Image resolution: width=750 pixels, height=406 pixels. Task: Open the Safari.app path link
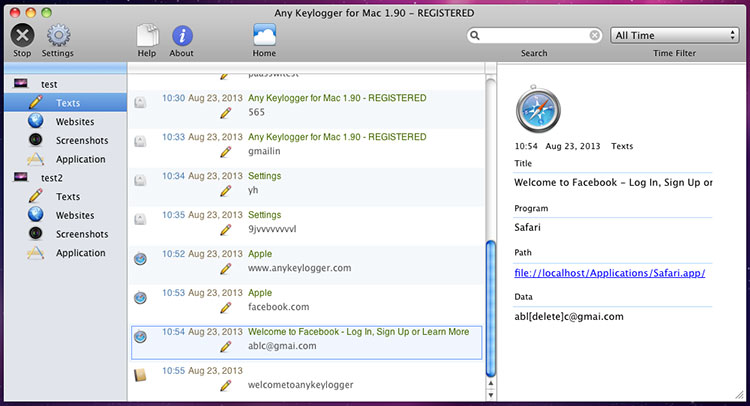point(609,273)
